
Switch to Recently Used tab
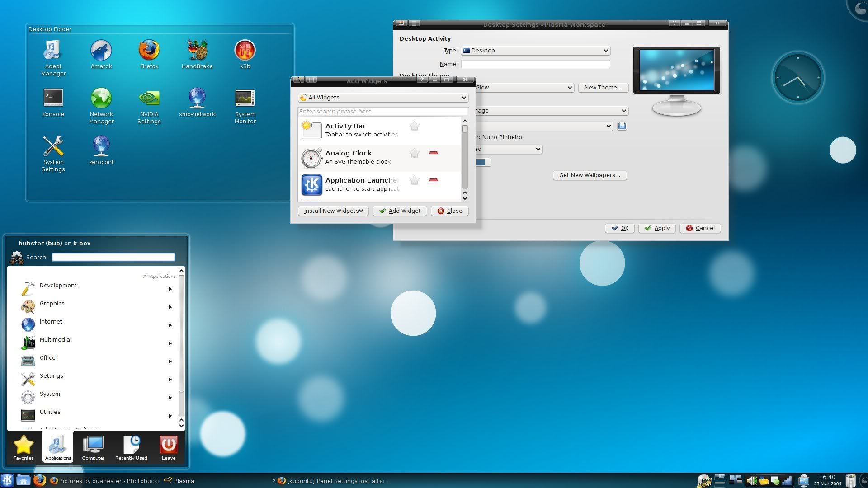click(131, 447)
